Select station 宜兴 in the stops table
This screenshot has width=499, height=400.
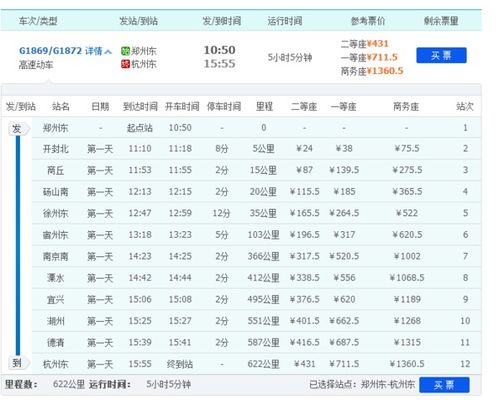(x=55, y=300)
